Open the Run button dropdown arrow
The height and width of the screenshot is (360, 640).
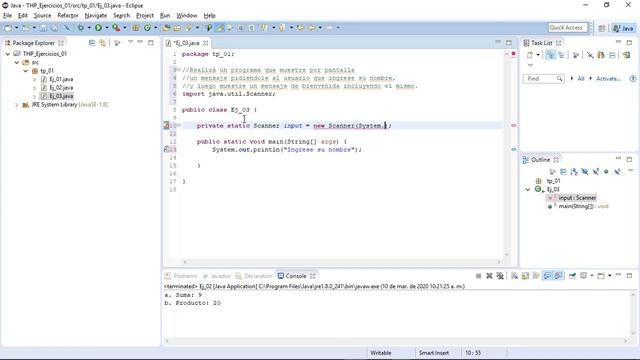tap(107, 28)
